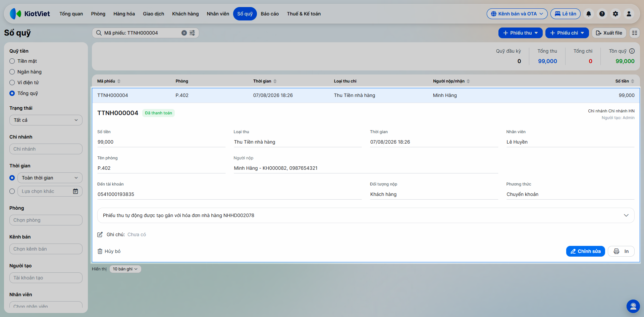Open the Khách hàng menu

pyautogui.click(x=185, y=14)
